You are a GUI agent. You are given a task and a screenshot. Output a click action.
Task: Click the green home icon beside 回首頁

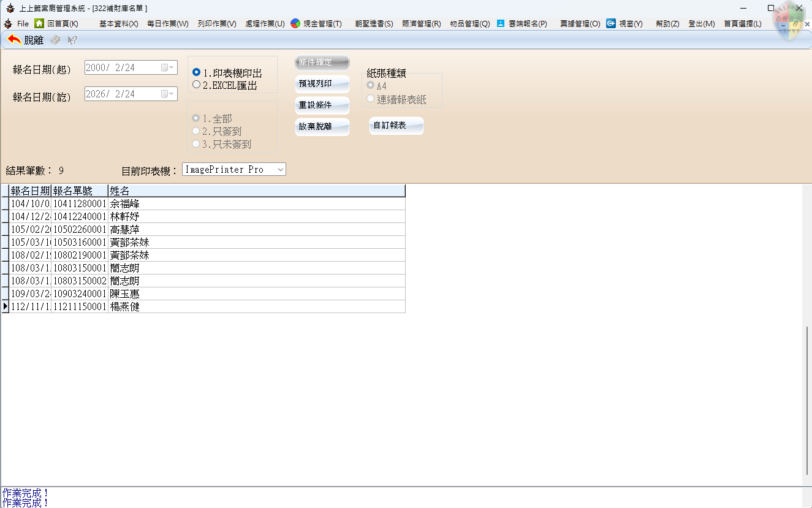[x=39, y=23]
